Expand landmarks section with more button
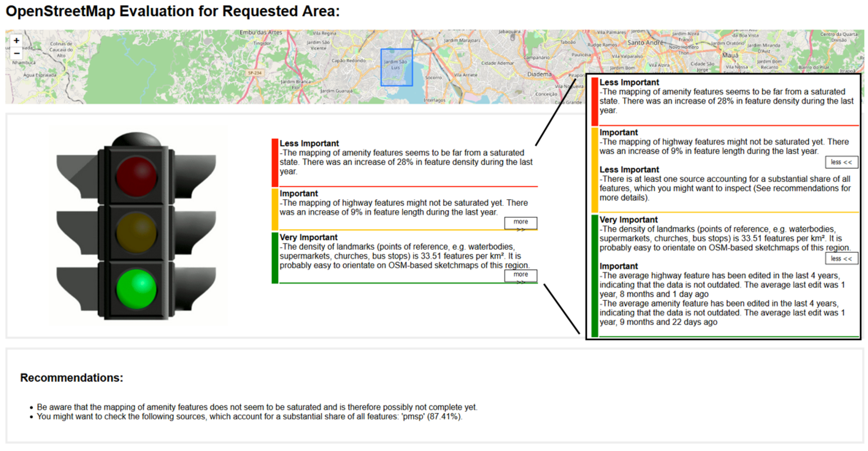868x451 pixels. tap(520, 275)
